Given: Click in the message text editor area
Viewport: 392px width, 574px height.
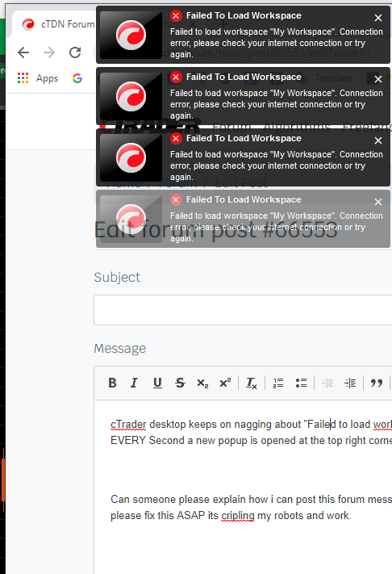Looking at the screenshot, I should [x=243, y=487].
